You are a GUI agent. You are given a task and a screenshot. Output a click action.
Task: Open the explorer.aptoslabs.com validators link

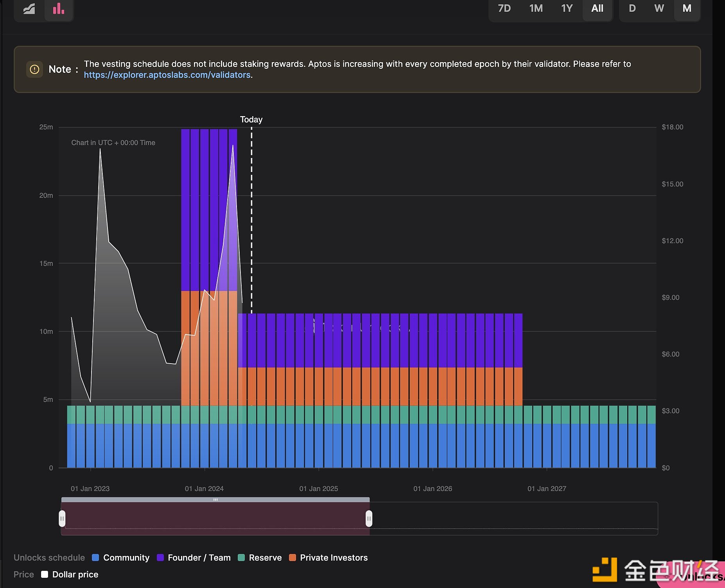(x=167, y=75)
